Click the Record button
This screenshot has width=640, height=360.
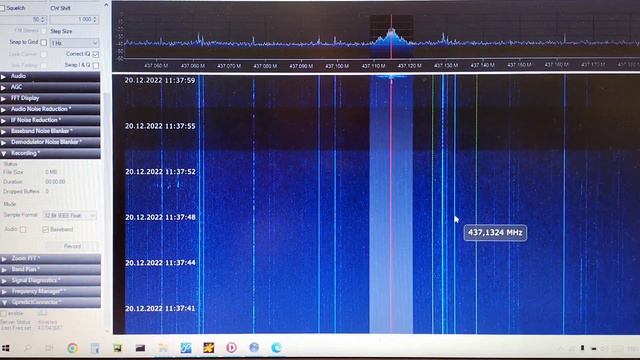(72, 246)
